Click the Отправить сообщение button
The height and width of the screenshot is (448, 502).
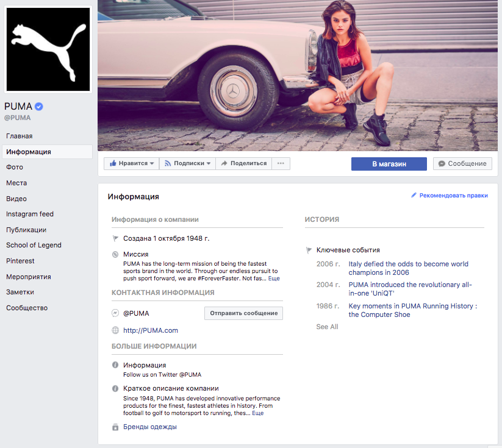tap(243, 313)
